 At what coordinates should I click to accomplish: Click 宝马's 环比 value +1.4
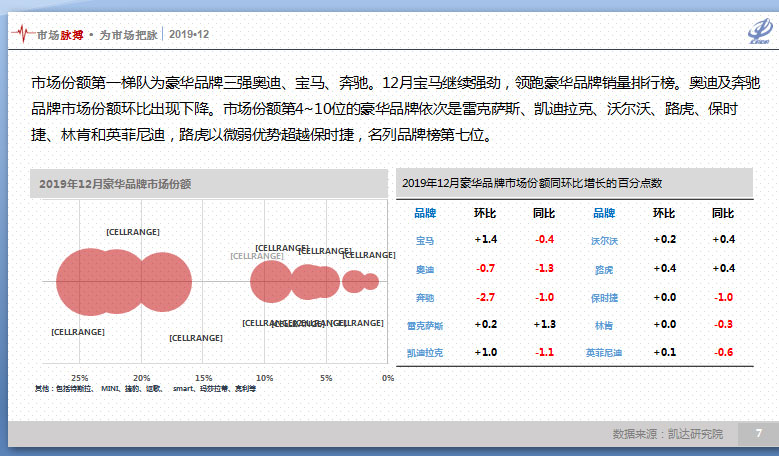485,239
